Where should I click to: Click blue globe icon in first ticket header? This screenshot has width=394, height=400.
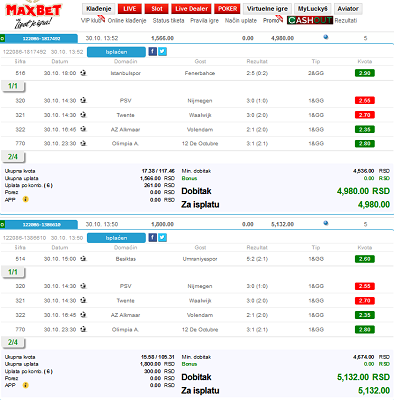coord(326,37)
